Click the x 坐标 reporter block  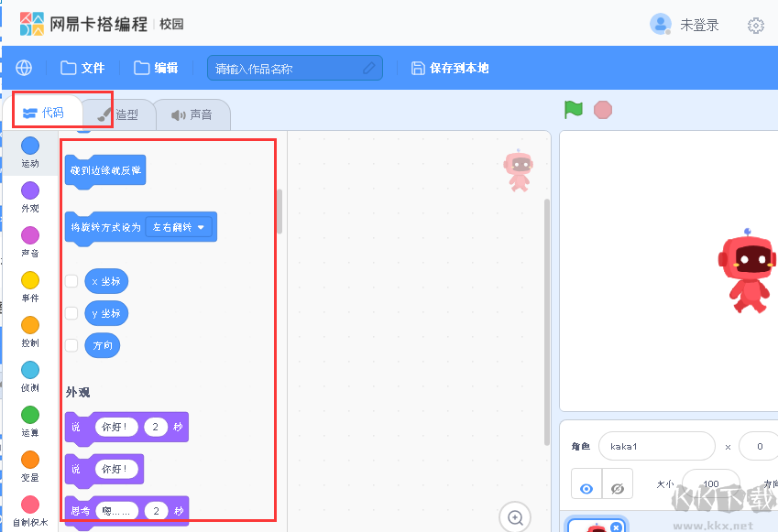pyautogui.click(x=106, y=281)
